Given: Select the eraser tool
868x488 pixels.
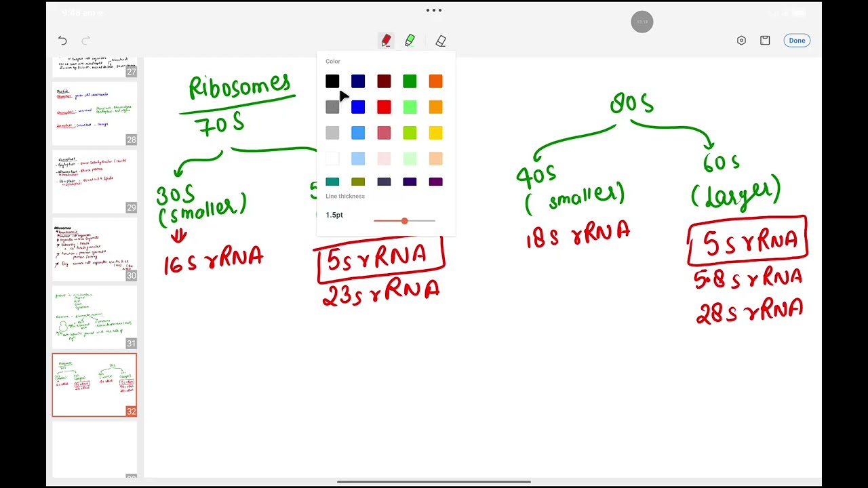Looking at the screenshot, I should click(441, 41).
